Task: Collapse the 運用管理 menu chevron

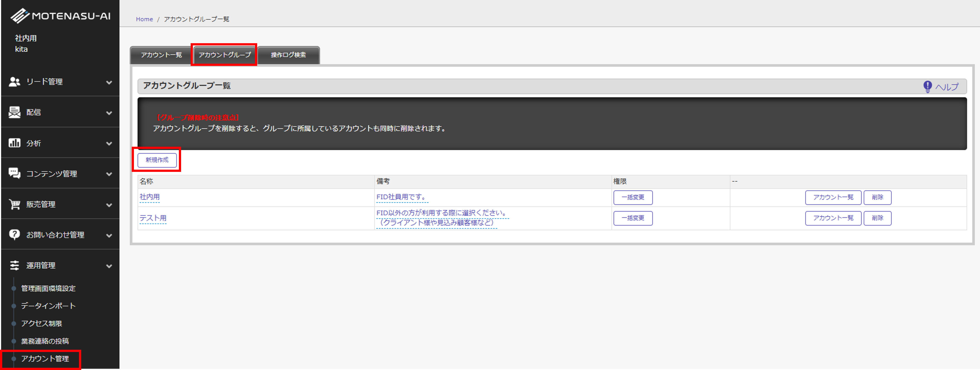Action: tap(109, 266)
